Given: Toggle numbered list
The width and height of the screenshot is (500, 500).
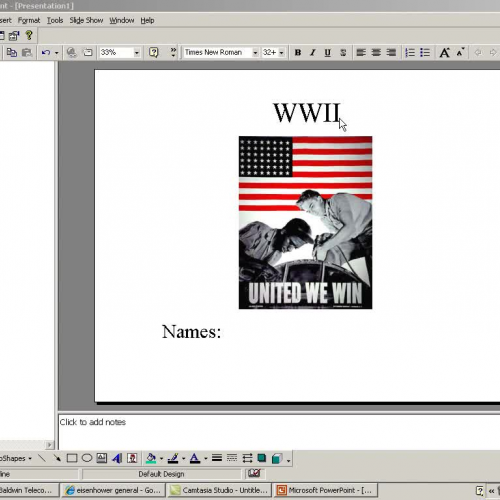Looking at the screenshot, I should pyautogui.click(x=410, y=53).
